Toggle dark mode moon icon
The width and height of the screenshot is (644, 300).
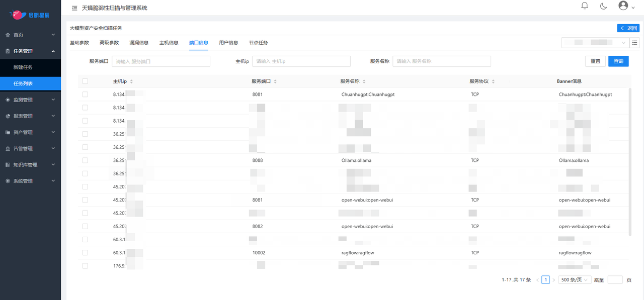(x=604, y=6)
